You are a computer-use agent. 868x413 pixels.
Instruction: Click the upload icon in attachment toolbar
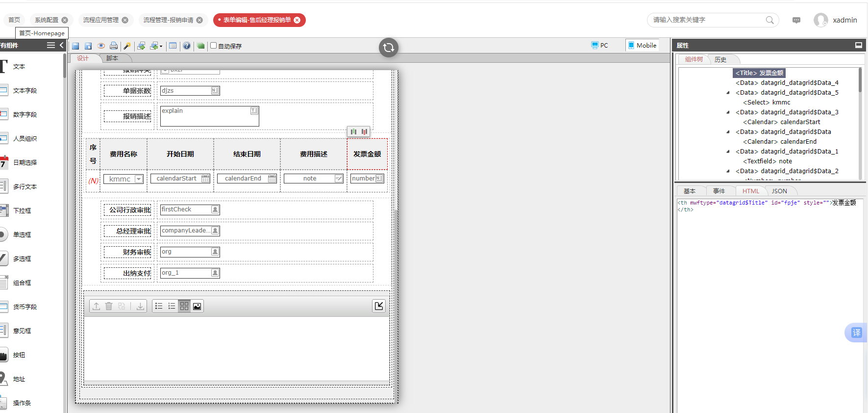point(97,306)
